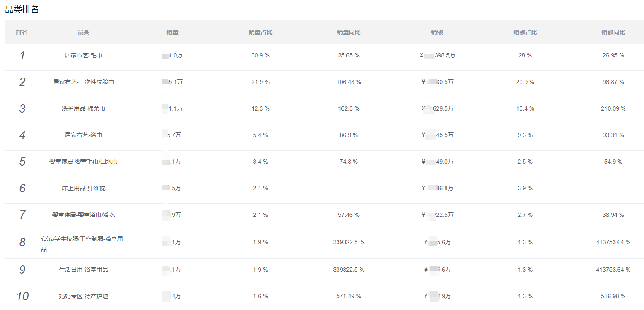The width and height of the screenshot is (644, 310).
Task: Click the 销额 column header
Action: click(x=437, y=32)
